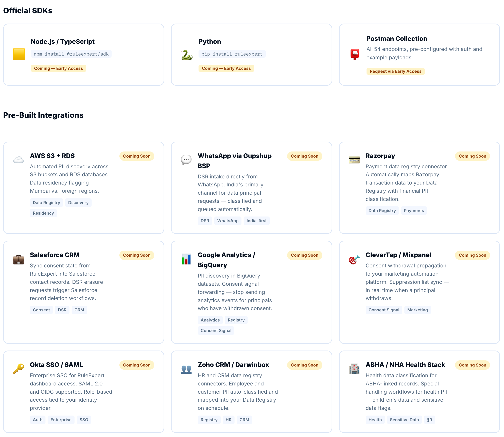This screenshot has height=437, width=504.
Task: Click the Zoho CRM people silhouette icon
Action: [186, 369]
